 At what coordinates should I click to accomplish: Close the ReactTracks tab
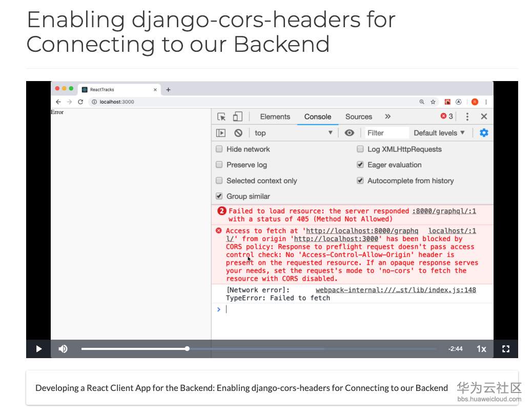[155, 90]
